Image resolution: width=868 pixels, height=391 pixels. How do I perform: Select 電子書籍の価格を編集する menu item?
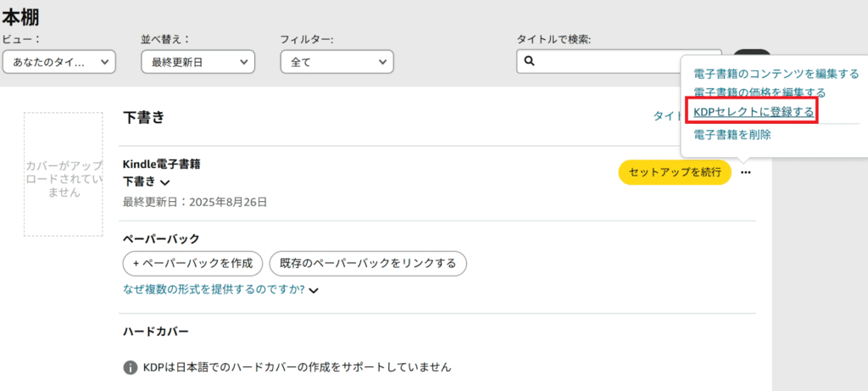coord(759,92)
